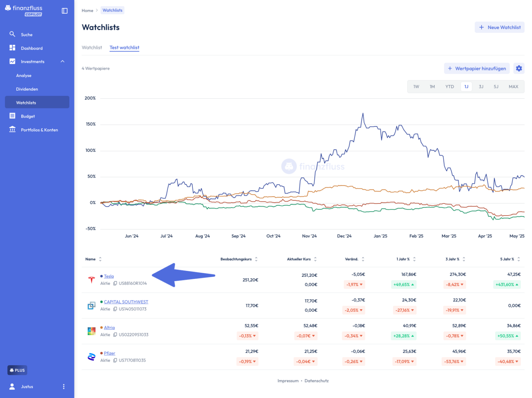
Task: Open the CAPITAL SOUTHWEST stock link
Action: point(126,302)
